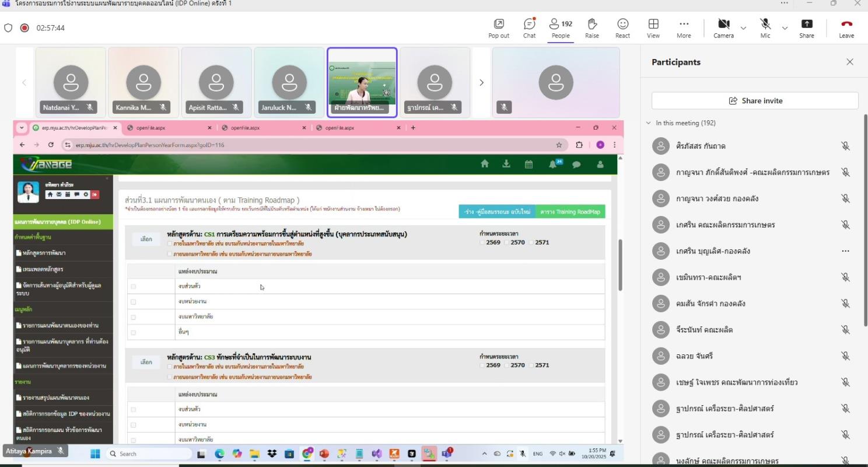Select the presenter video thumbnail
The height and width of the screenshot is (467, 868).
tap(362, 82)
